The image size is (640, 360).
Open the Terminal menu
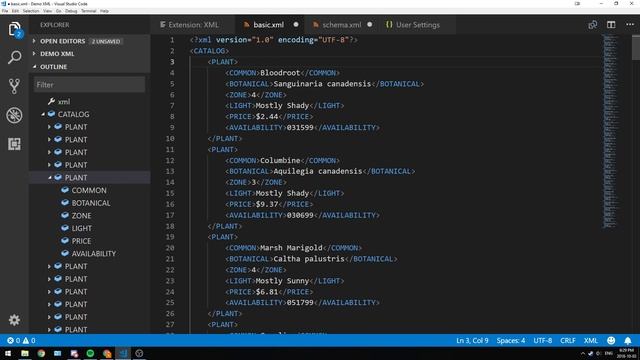[89, 11]
